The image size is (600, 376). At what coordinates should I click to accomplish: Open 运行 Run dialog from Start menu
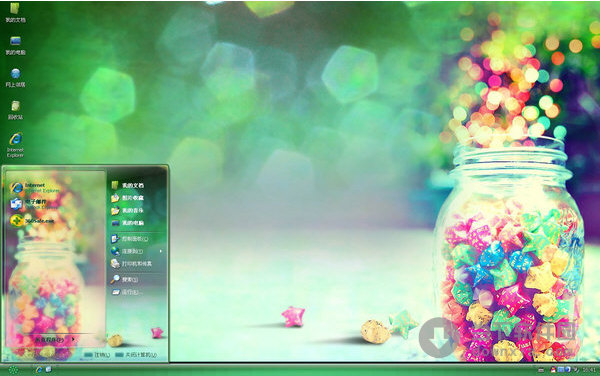tap(127, 292)
